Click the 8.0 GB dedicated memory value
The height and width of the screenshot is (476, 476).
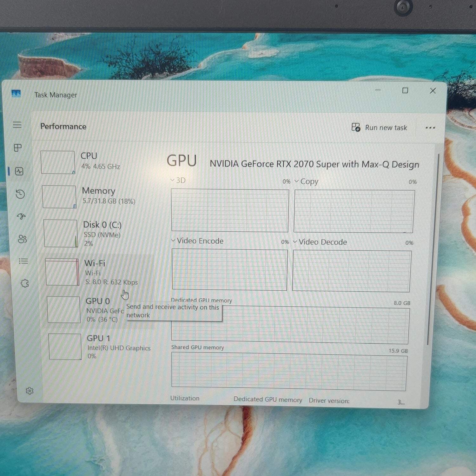coord(402,303)
